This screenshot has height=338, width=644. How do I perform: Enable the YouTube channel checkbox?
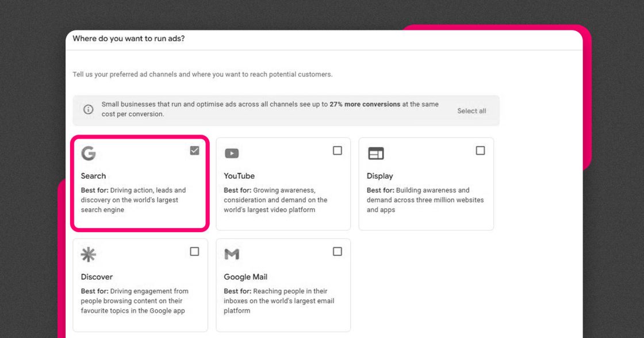click(338, 151)
